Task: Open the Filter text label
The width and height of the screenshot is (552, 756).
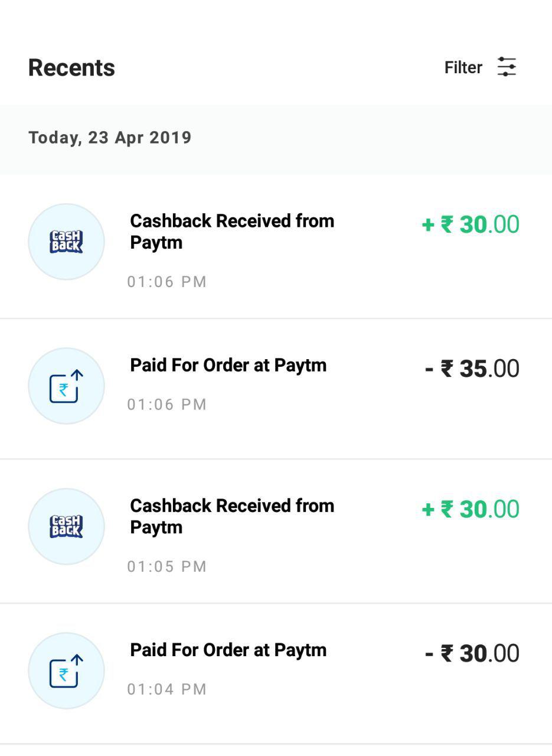Action: pyautogui.click(x=463, y=67)
